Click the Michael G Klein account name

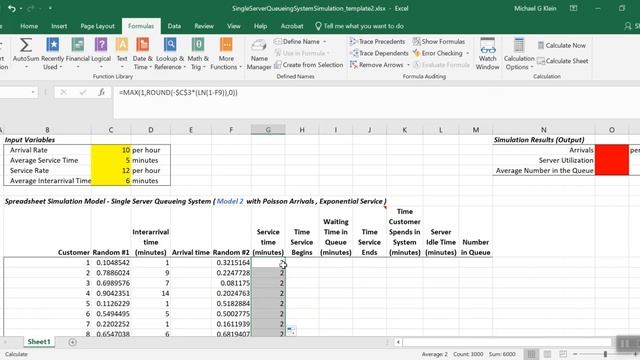pyautogui.click(x=535, y=8)
